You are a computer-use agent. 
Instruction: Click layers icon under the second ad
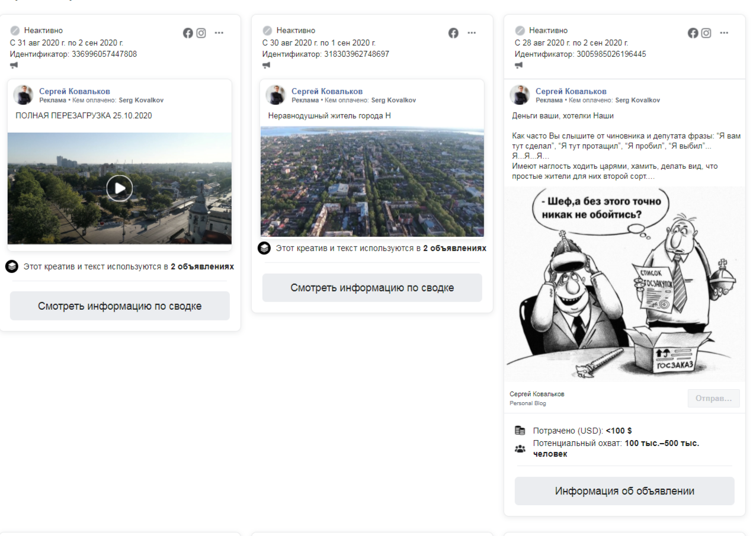tap(264, 248)
